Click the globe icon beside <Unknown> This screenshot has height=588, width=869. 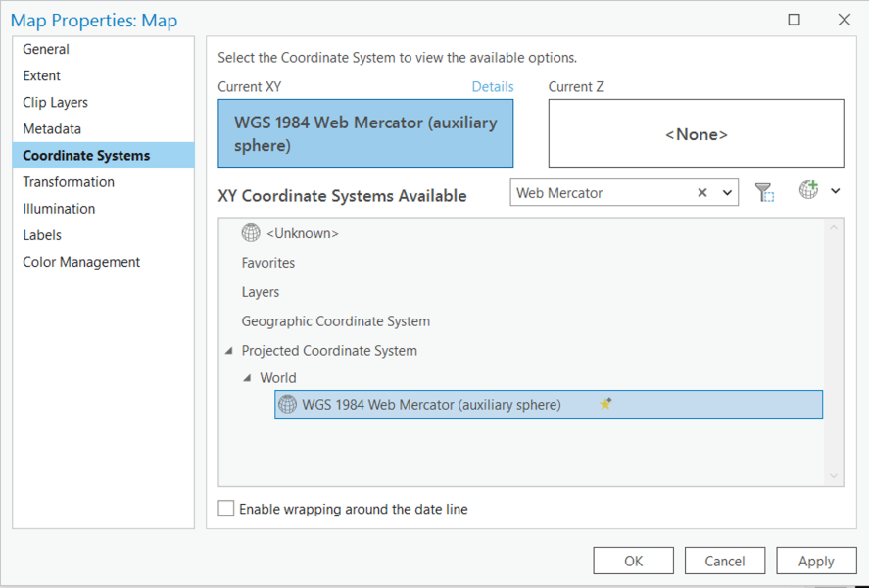(253, 233)
